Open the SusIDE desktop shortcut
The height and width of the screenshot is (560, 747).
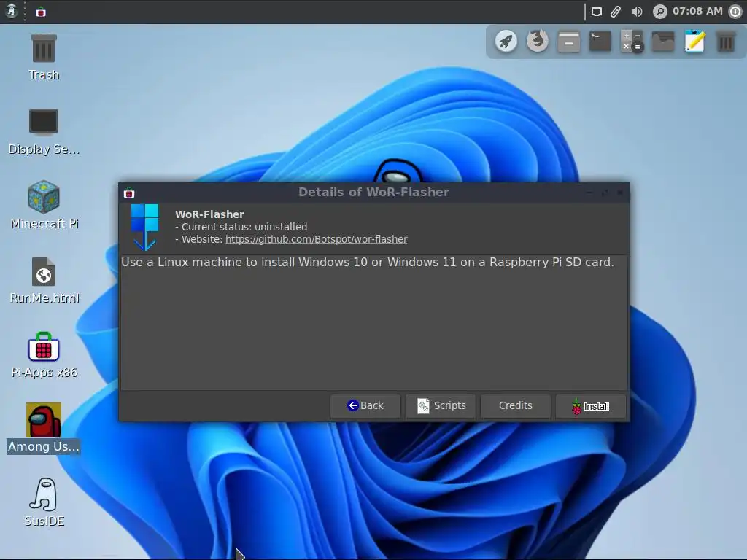coord(44,502)
